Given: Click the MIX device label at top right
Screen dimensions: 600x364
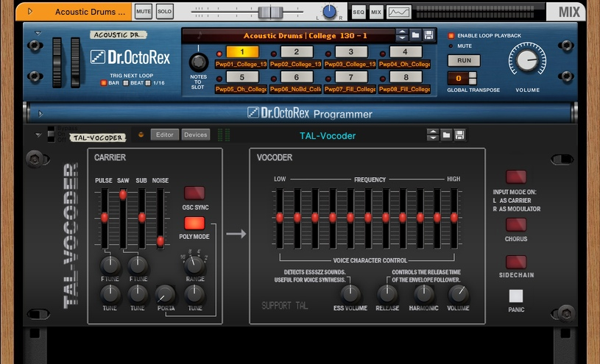Looking at the screenshot, I should 569,12.
